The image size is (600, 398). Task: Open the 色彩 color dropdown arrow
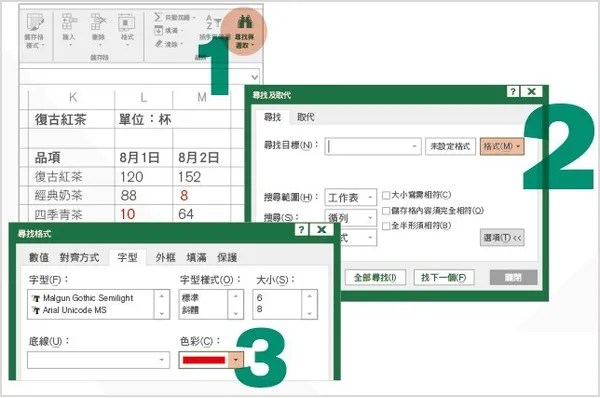point(236,360)
